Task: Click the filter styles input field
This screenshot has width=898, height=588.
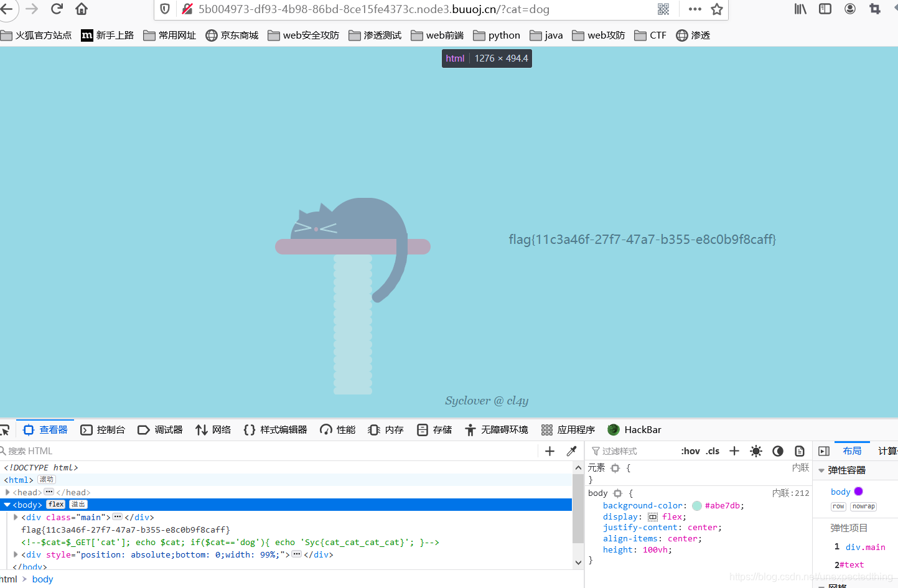Action: click(x=632, y=451)
